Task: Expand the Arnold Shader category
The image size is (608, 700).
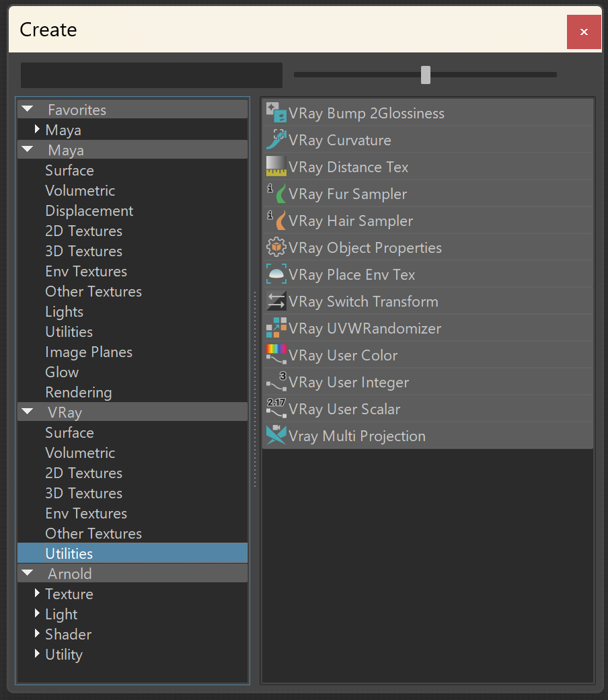Action: tap(38, 633)
